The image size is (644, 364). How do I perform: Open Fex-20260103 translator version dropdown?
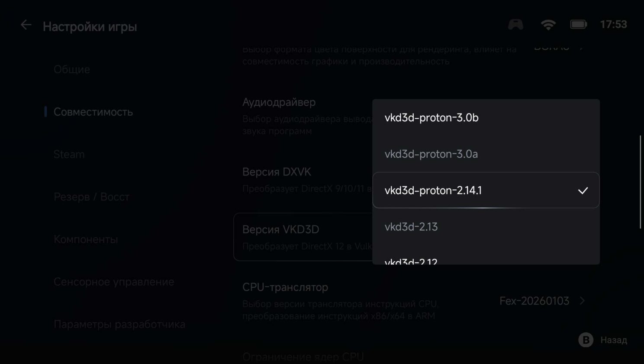tap(534, 301)
